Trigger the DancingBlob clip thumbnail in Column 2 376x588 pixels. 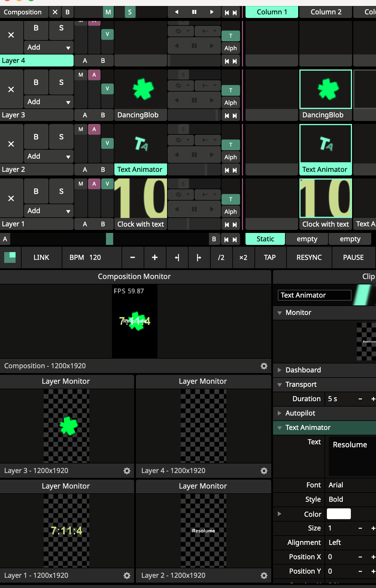click(325, 89)
